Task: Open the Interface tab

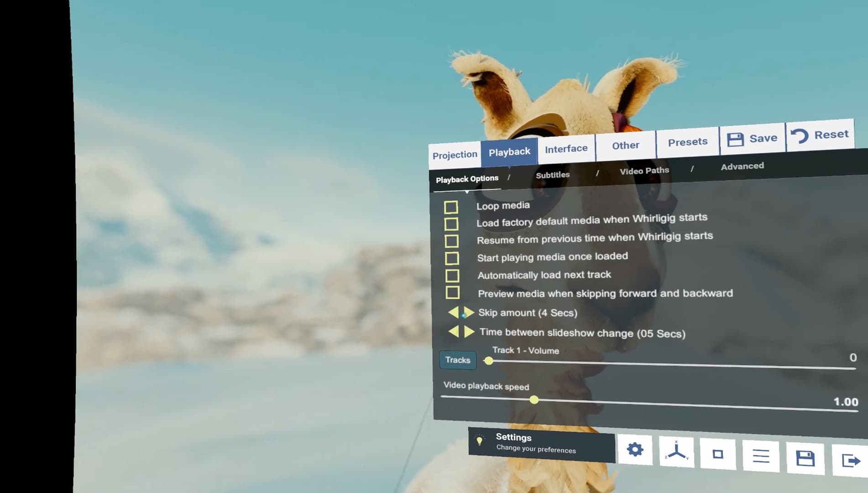Action: [566, 149]
